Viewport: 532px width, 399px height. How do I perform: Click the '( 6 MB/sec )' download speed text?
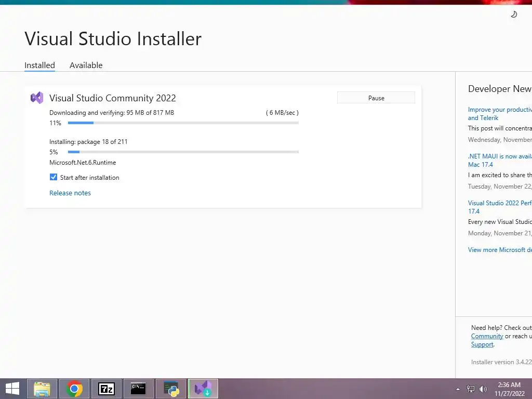(282, 113)
